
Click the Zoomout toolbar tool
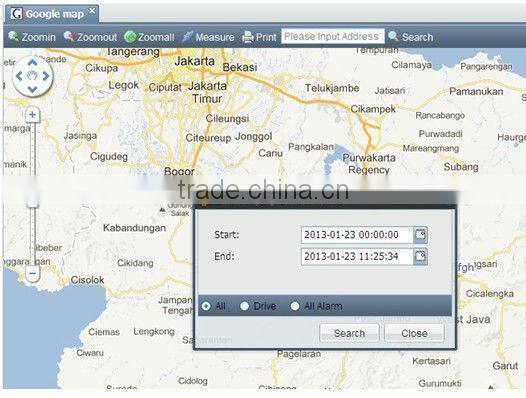90,37
